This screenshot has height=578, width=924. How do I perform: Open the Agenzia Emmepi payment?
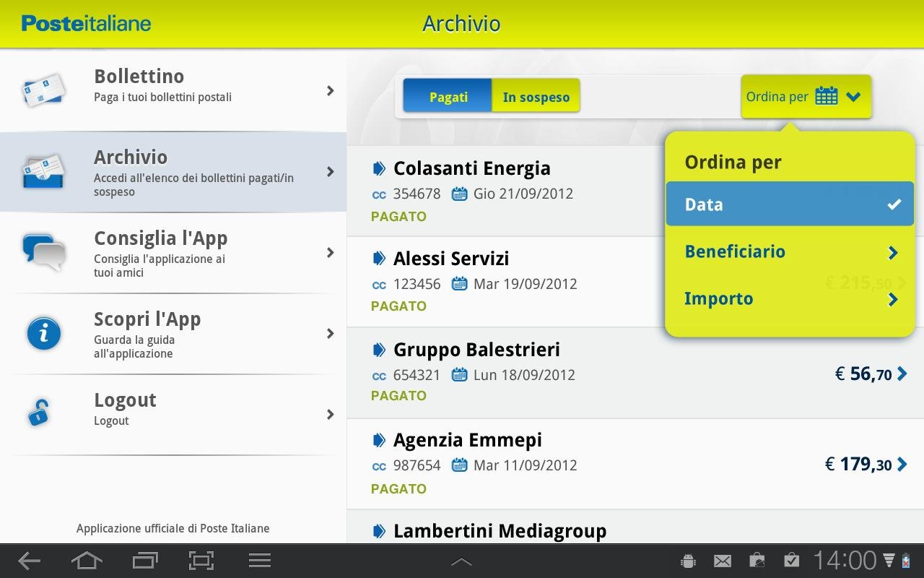[x=635, y=464]
